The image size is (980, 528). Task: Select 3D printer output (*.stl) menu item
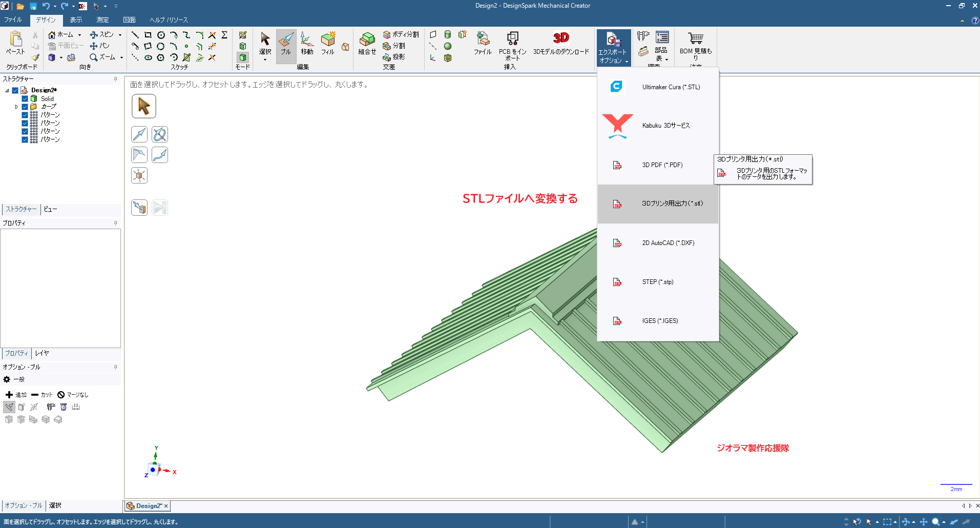tap(658, 204)
